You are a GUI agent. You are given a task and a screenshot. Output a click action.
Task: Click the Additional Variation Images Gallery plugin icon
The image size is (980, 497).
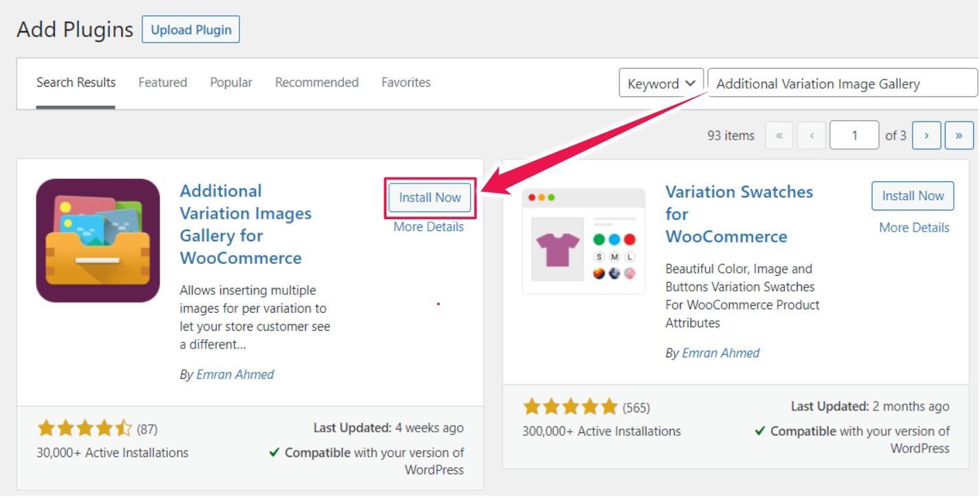pos(98,241)
